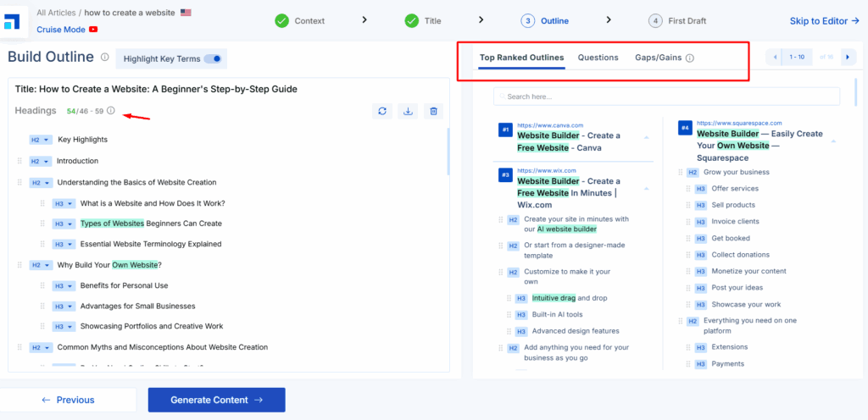Delete the outline with the trash icon

pos(433,111)
